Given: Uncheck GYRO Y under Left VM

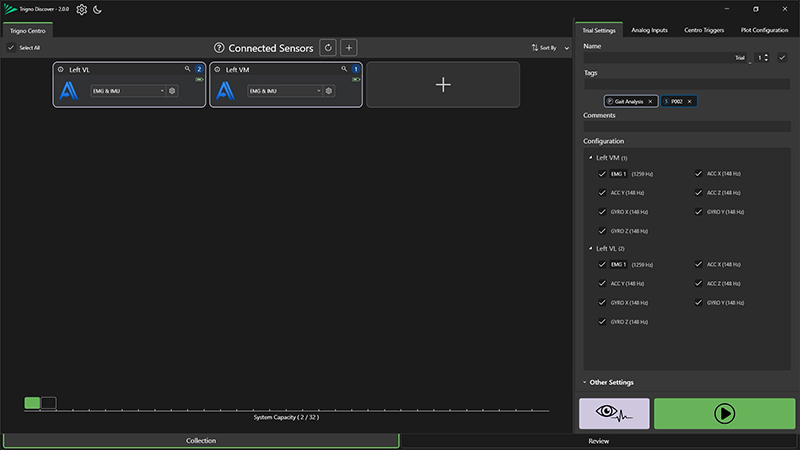Looking at the screenshot, I should 698,212.
